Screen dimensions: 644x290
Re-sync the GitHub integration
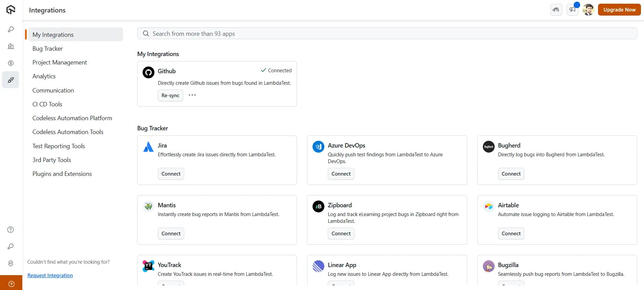[x=170, y=96]
